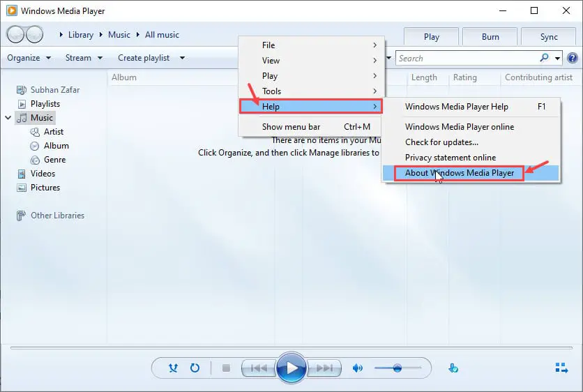Open the Artist view under Music
This screenshot has height=392, width=583.
[x=47, y=132]
